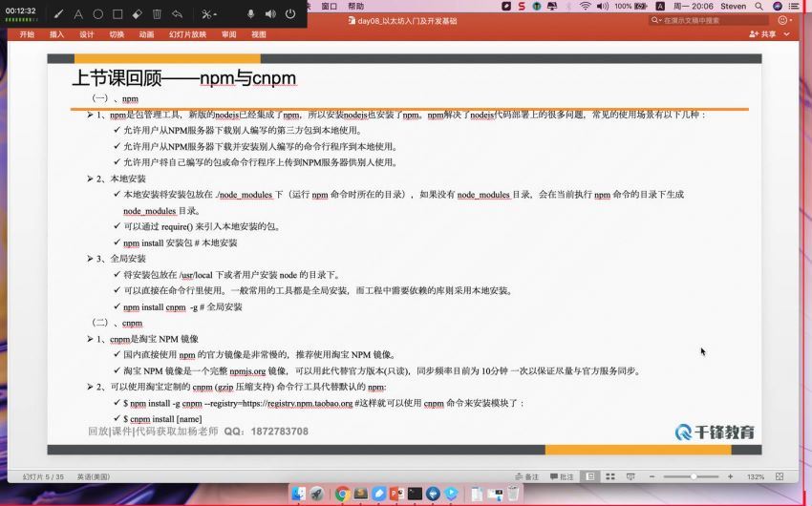Toggle system audio speaker in recording toolbar
The image size is (812, 506).
pos(270,14)
